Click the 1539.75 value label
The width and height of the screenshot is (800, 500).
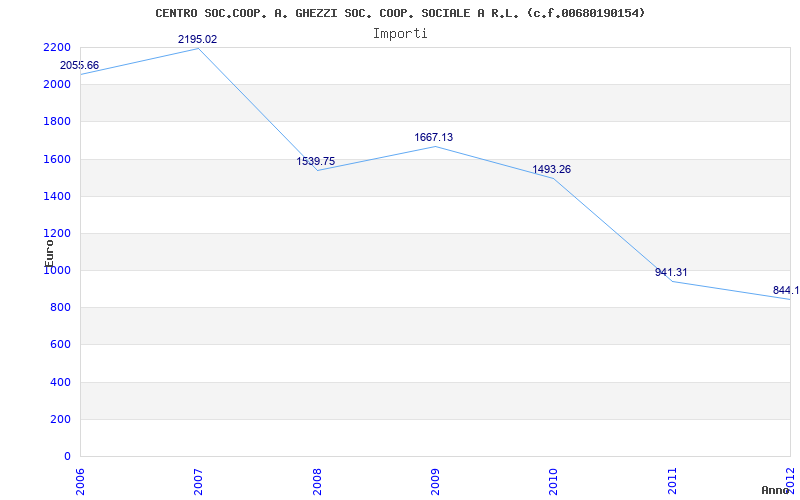(x=316, y=161)
